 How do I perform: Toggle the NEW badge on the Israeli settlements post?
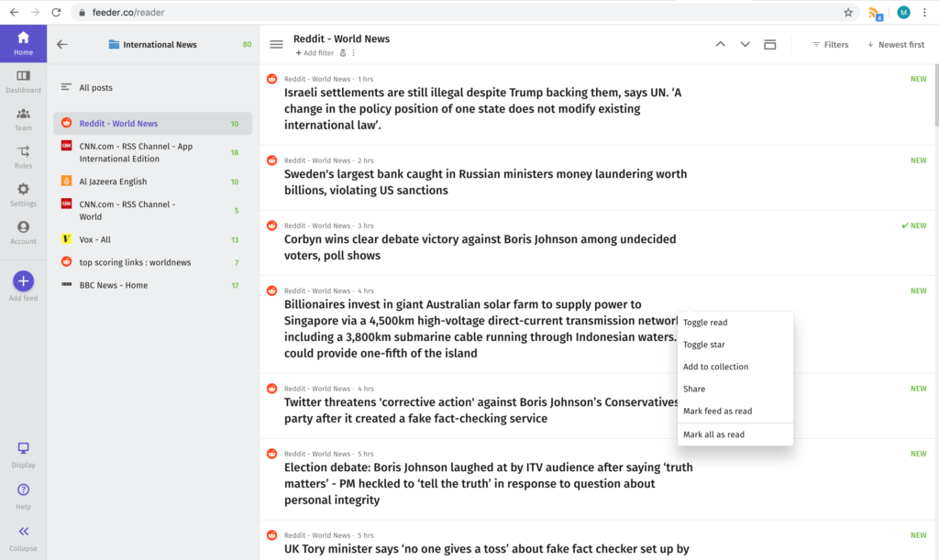(x=918, y=79)
